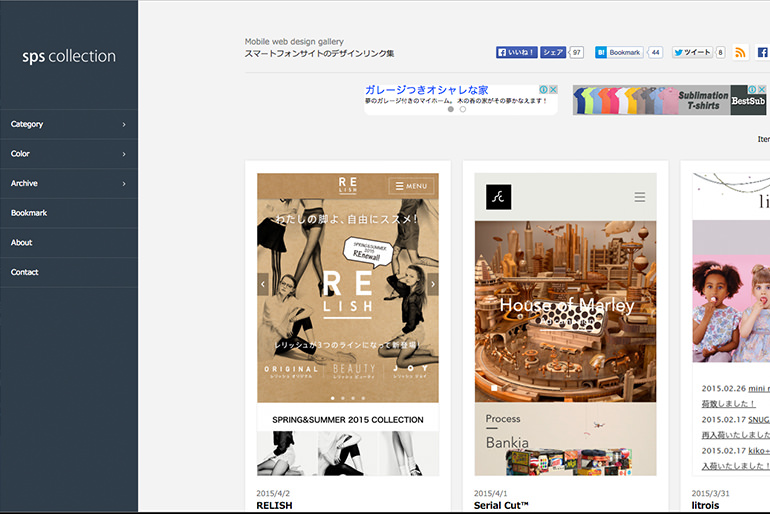Open the Sublimation T-shirts BestSub ad
Image resolution: width=770 pixels, height=514 pixels.
pos(669,100)
